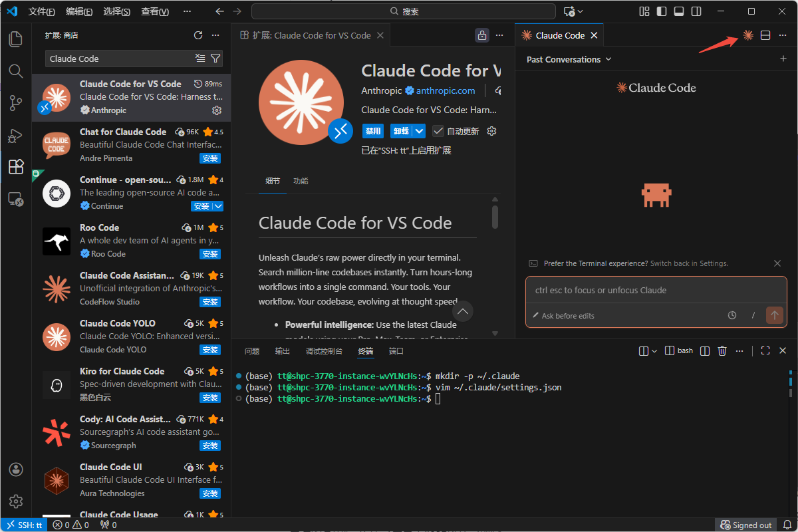Expand the Copilot chat chevron in title bar
This screenshot has height=532, width=798.
point(581,11)
